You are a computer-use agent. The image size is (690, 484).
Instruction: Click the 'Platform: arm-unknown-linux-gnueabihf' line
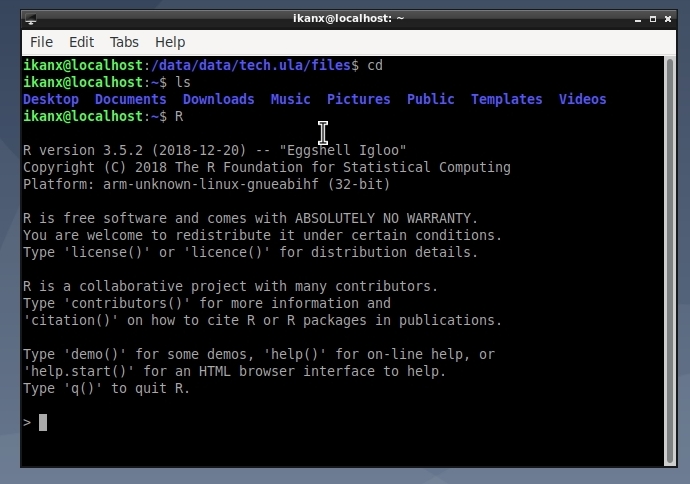tap(207, 184)
